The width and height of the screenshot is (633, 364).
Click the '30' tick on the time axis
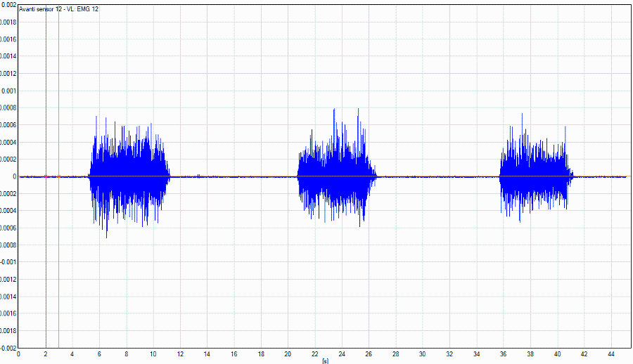click(x=422, y=354)
